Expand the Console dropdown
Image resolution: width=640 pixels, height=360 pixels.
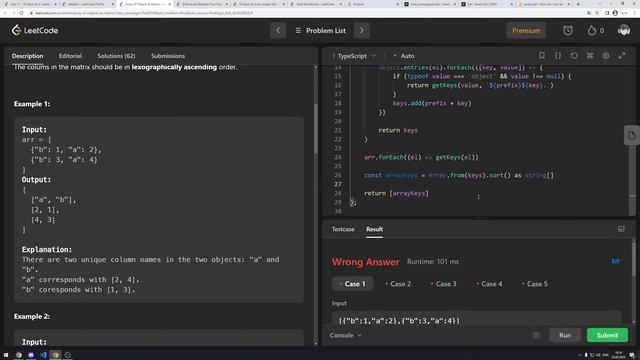click(x=346, y=335)
